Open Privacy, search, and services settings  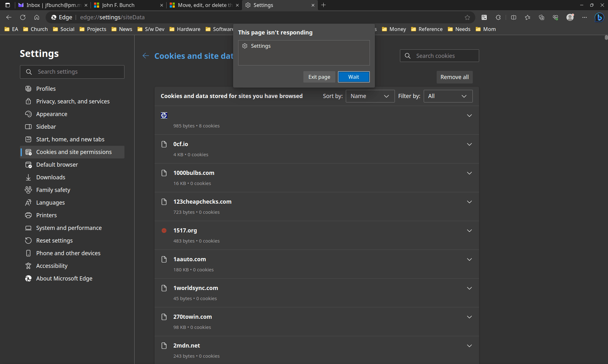[73, 102]
